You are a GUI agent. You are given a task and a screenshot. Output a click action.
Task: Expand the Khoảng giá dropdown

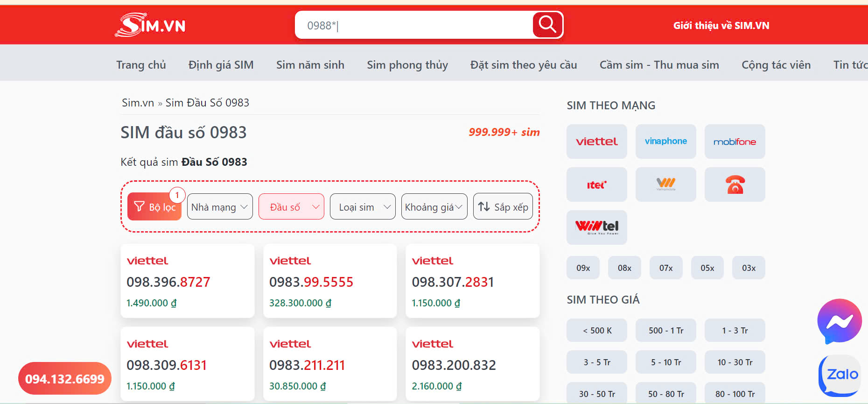pos(434,207)
